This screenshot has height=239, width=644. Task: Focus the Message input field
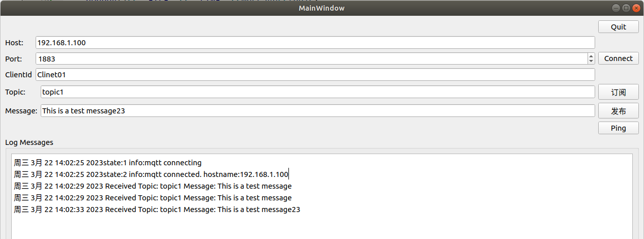pos(317,110)
